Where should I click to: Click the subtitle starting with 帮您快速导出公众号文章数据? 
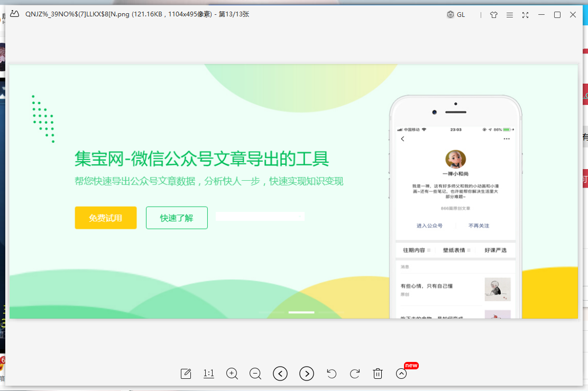pyautogui.click(x=209, y=181)
